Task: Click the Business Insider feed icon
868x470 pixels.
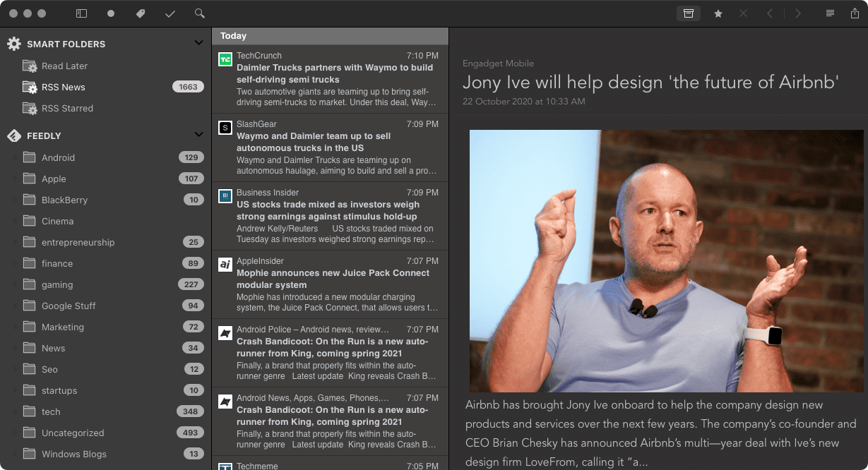Action: point(225,196)
